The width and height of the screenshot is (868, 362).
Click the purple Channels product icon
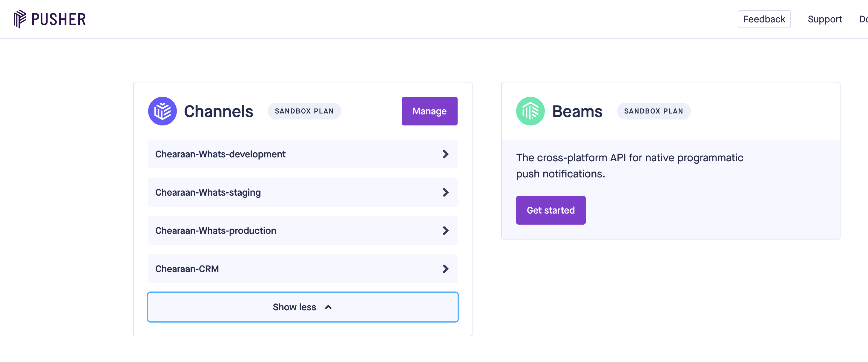(x=162, y=111)
